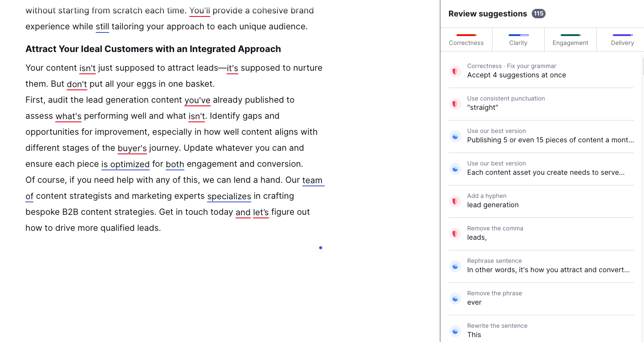
Task: Click the red shield icon beside "Accept 4 suggestions at once"
Action: coord(455,71)
